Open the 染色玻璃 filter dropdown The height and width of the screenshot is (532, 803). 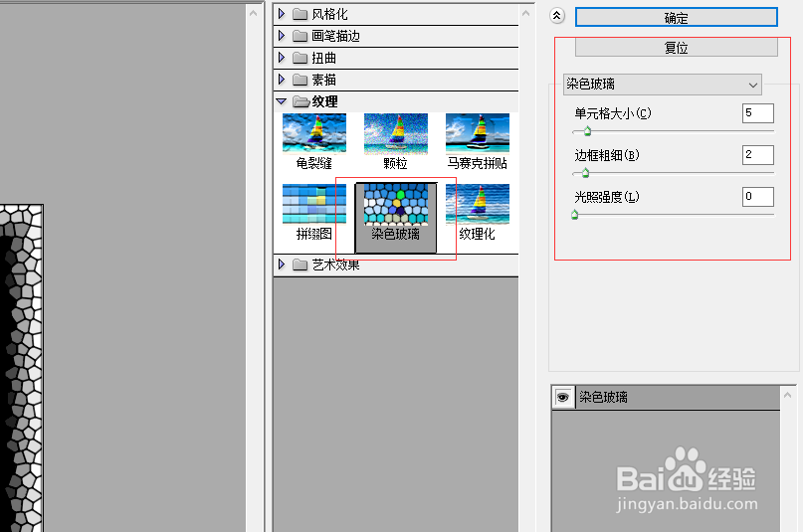coord(662,85)
